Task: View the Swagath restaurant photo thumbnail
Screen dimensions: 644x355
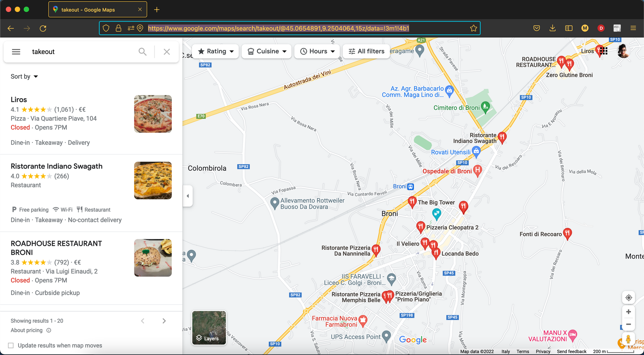Action: pyautogui.click(x=153, y=181)
